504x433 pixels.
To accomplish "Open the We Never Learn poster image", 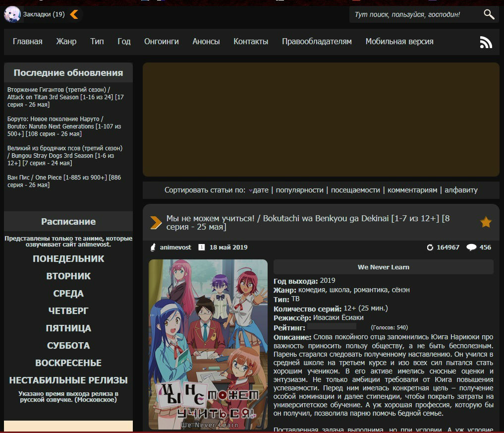I will [208, 344].
